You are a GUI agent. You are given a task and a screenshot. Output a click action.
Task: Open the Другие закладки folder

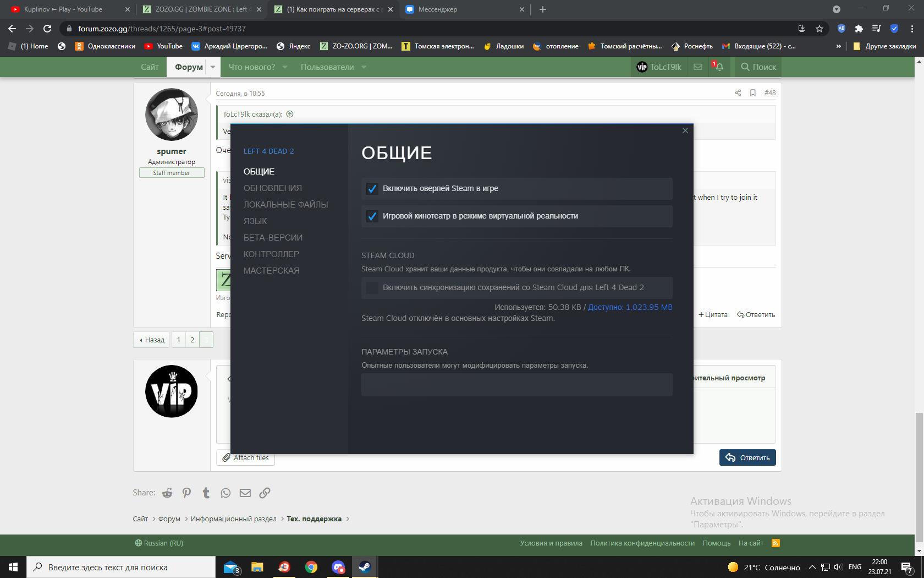click(x=884, y=46)
